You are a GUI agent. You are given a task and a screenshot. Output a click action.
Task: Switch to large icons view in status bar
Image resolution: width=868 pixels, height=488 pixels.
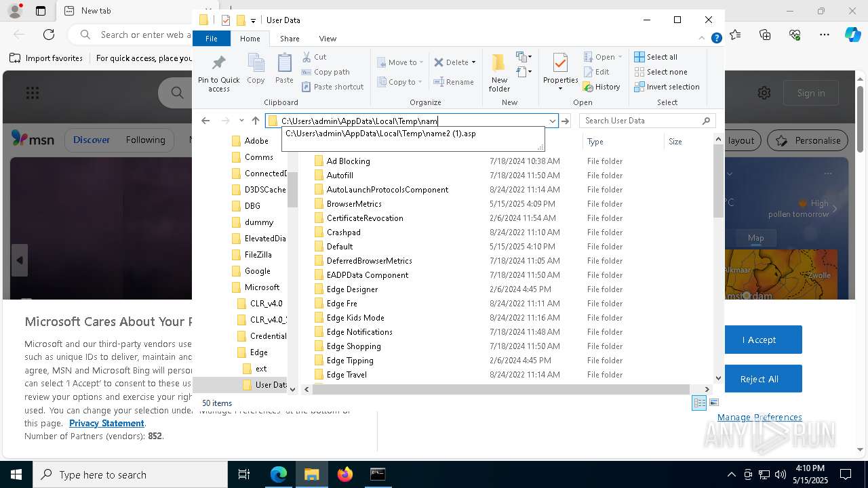[714, 403]
